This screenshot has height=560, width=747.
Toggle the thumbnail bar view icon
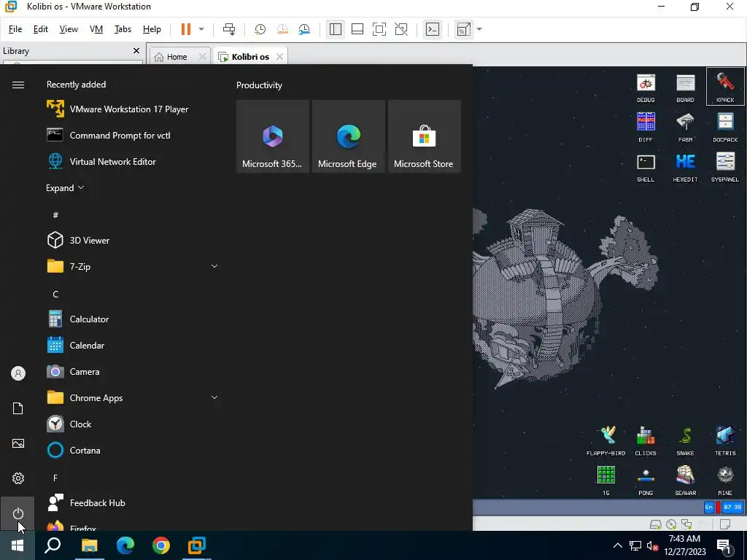357,29
